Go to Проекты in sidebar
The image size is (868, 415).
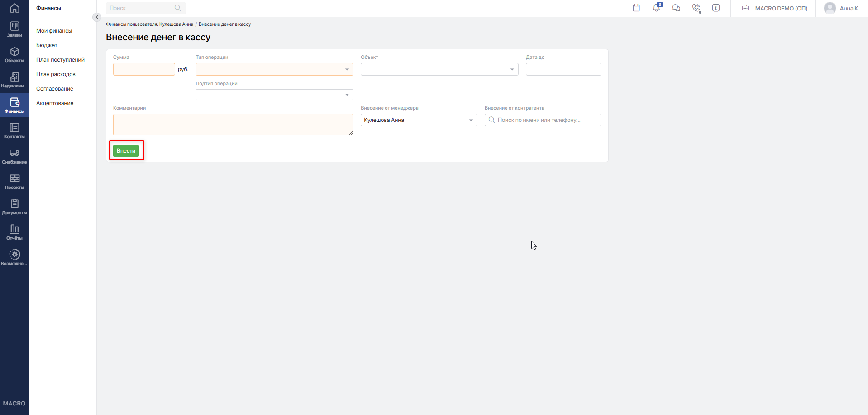click(14, 182)
